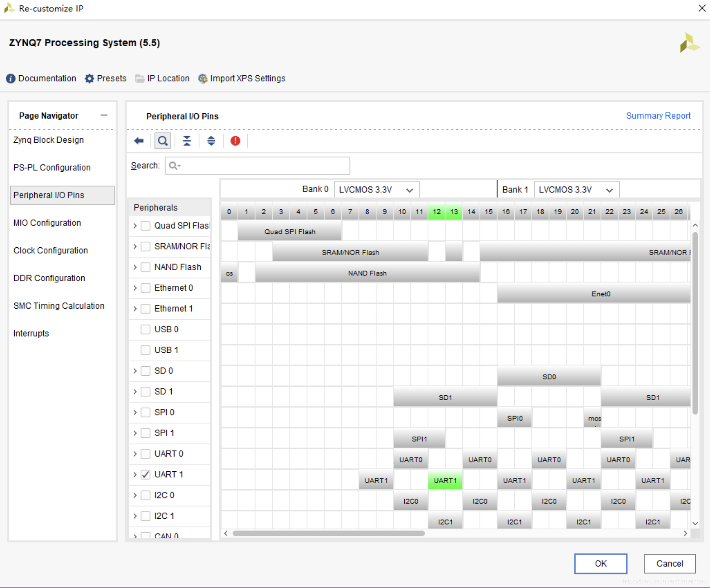Open the Bank 1 voltage dropdown
Screen dimensions: 710x588
click(x=577, y=190)
